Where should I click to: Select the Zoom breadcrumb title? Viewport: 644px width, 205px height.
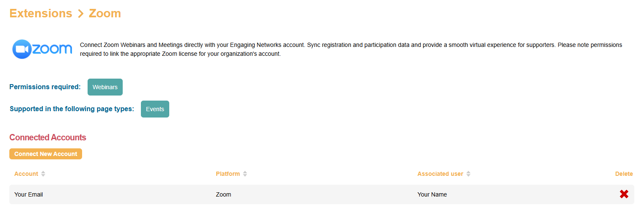tap(105, 14)
